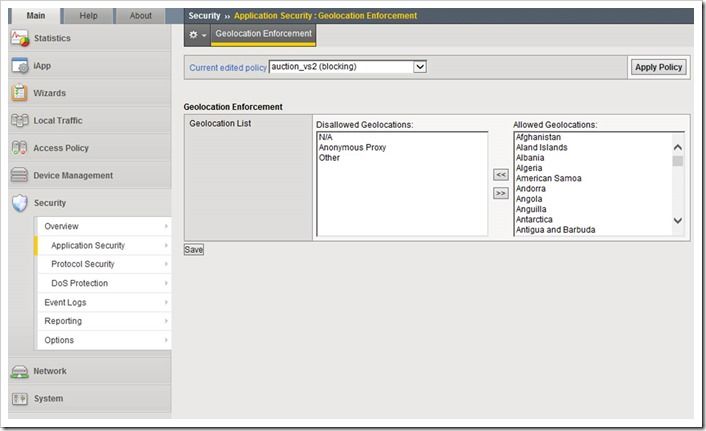Click the Save button

point(194,250)
